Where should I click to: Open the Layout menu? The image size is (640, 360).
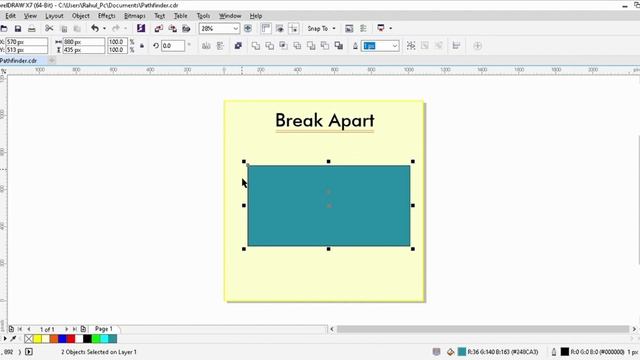[x=54, y=16]
